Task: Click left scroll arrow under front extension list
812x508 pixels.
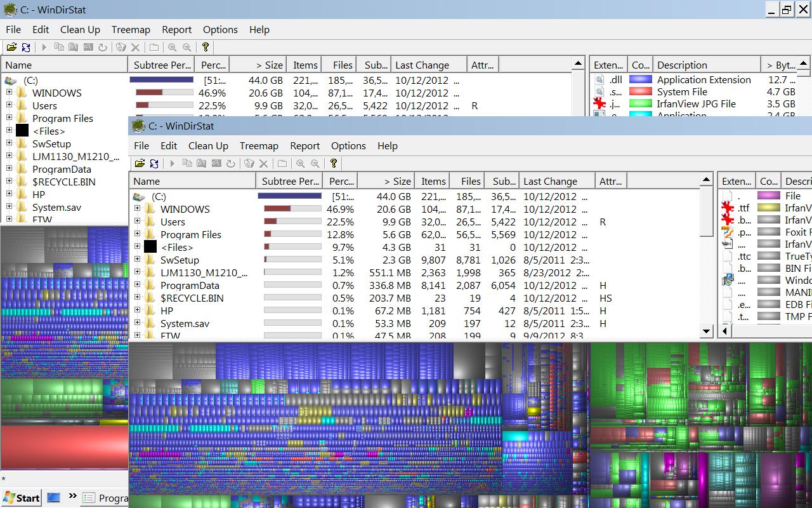Action: click(724, 331)
